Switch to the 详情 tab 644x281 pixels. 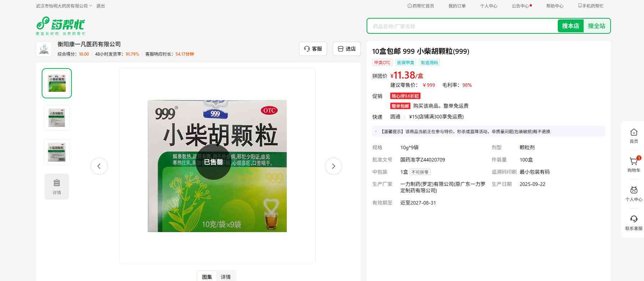(226, 277)
